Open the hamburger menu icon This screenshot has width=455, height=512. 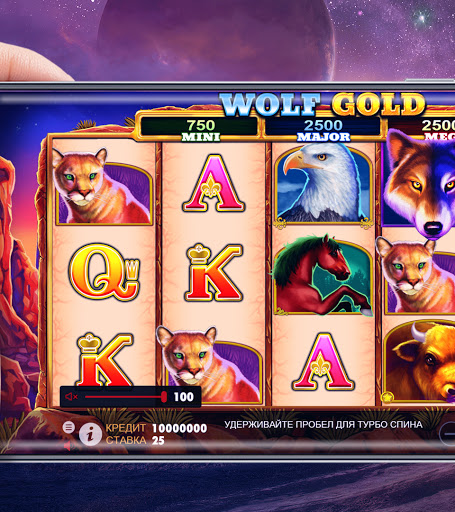coord(69,427)
